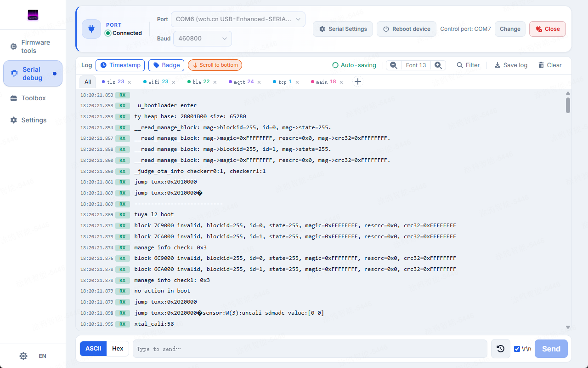Increase font size with zoom-in icon
Screen dimensions: 588x368
point(438,65)
